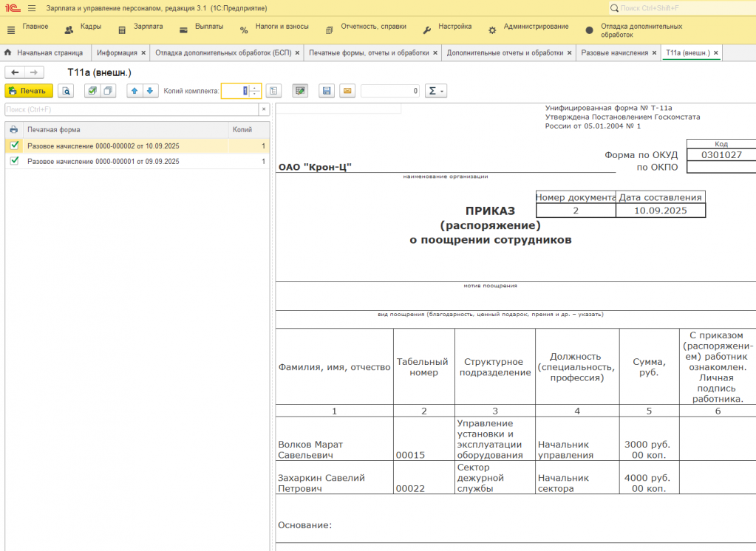The image size is (756, 551).
Task: Send form by email envelope icon
Action: pos(347,91)
